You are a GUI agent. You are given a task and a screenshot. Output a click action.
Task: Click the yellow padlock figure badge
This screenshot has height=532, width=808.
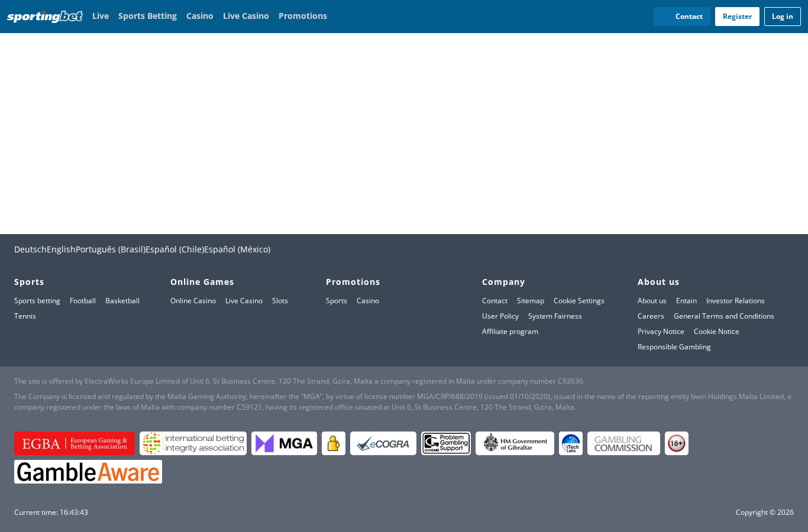(x=334, y=443)
